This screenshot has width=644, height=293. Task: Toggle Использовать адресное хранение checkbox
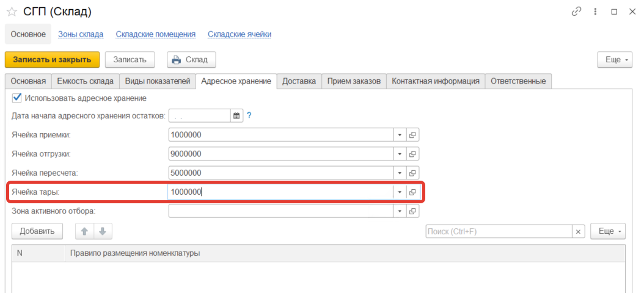(17, 98)
